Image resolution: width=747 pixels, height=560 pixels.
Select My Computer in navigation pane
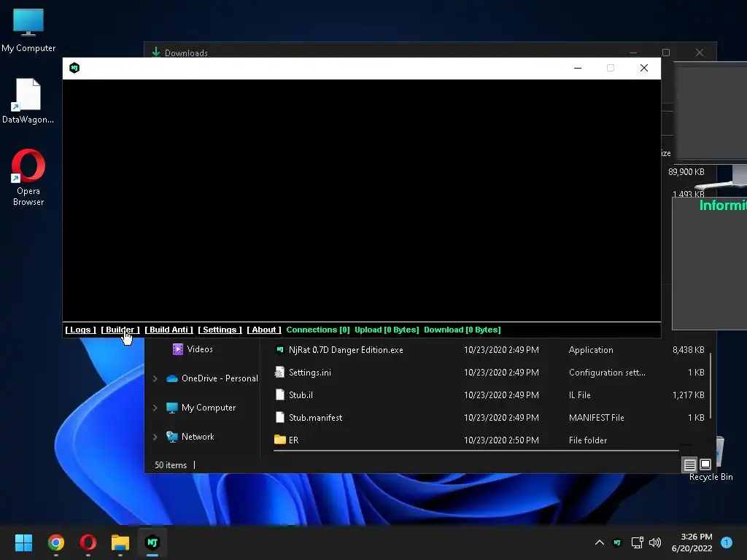[x=208, y=408]
